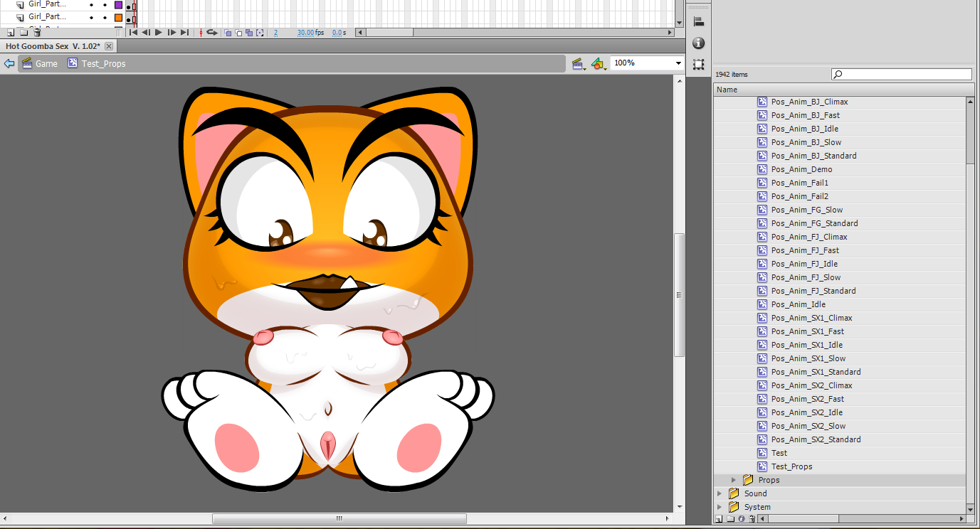Create a new library symbol
980x529 pixels.
719,519
